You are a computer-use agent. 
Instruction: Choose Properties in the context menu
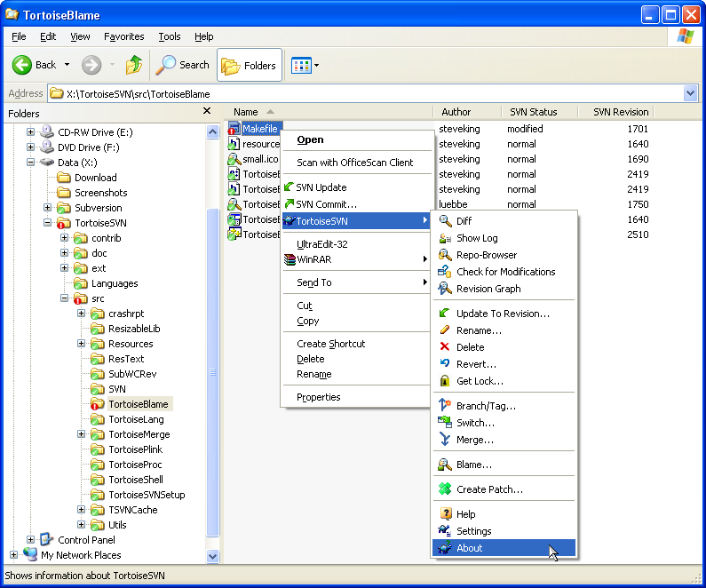click(x=318, y=397)
